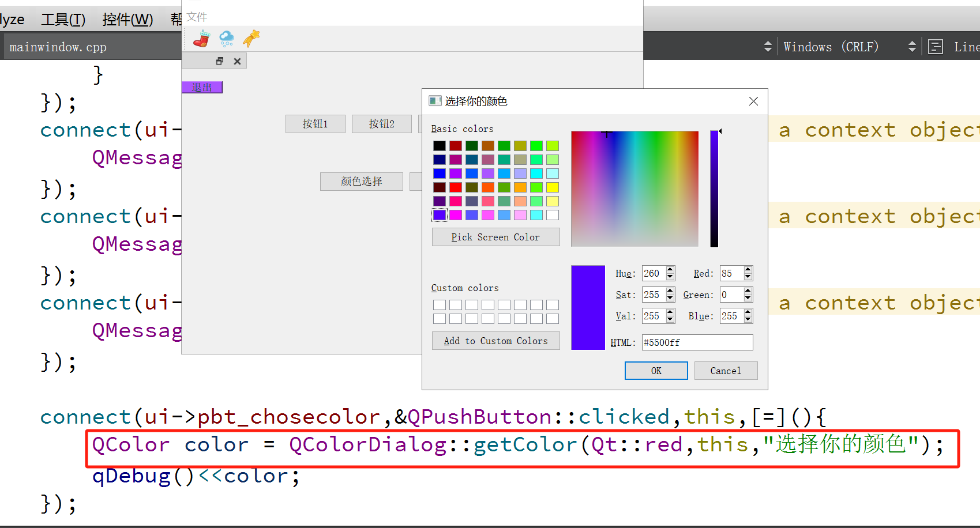
Task: Click Add to Custom Colors button
Action: 496,341
